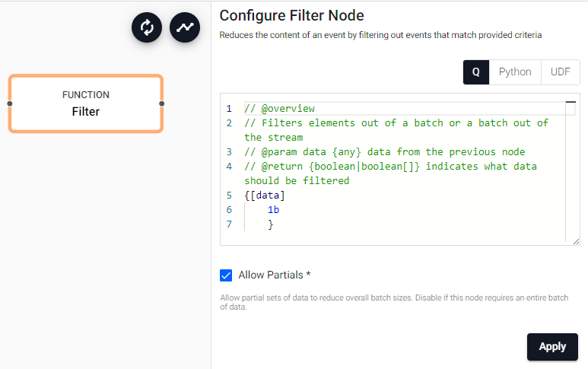Image resolution: width=588 pixels, height=369 pixels.
Task: Uncheck the Allow Partials checkbox
Action: coord(226,275)
